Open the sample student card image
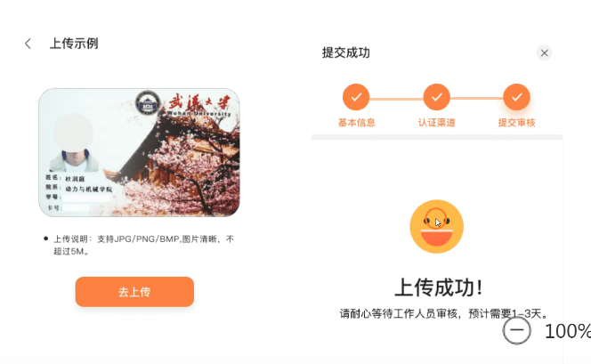 139,152
